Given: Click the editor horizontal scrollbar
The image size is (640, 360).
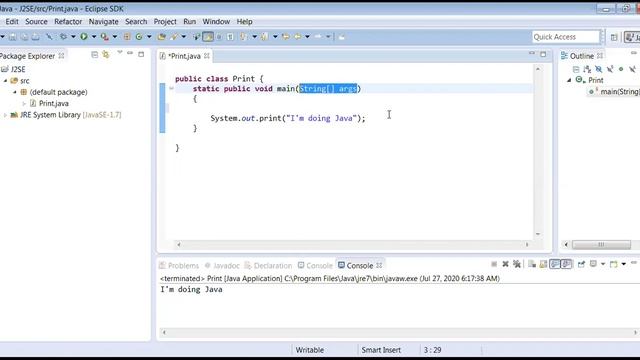Looking at the screenshot, I should coord(353,244).
